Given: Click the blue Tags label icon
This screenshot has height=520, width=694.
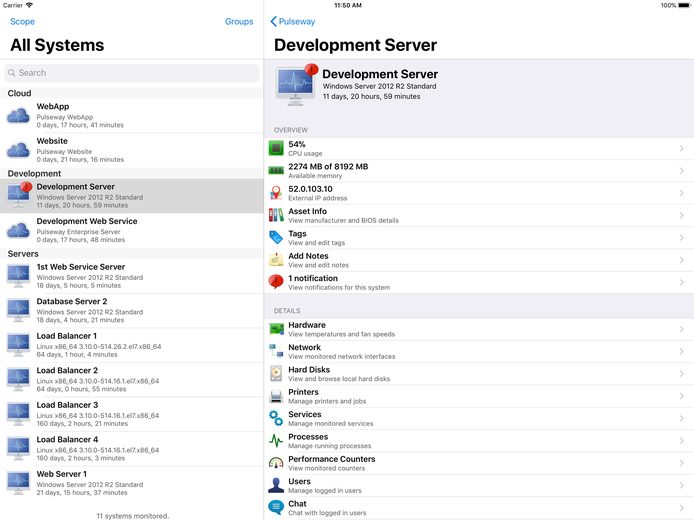Looking at the screenshot, I should [x=276, y=237].
